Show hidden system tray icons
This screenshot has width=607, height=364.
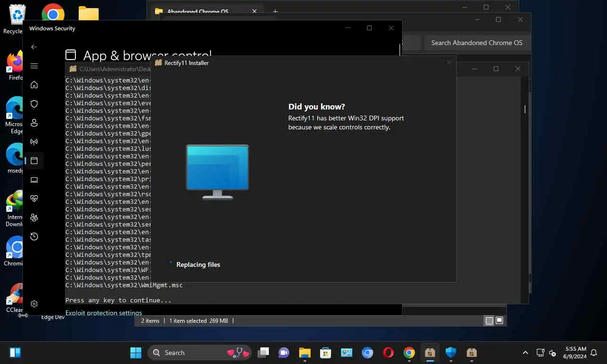[x=525, y=353]
